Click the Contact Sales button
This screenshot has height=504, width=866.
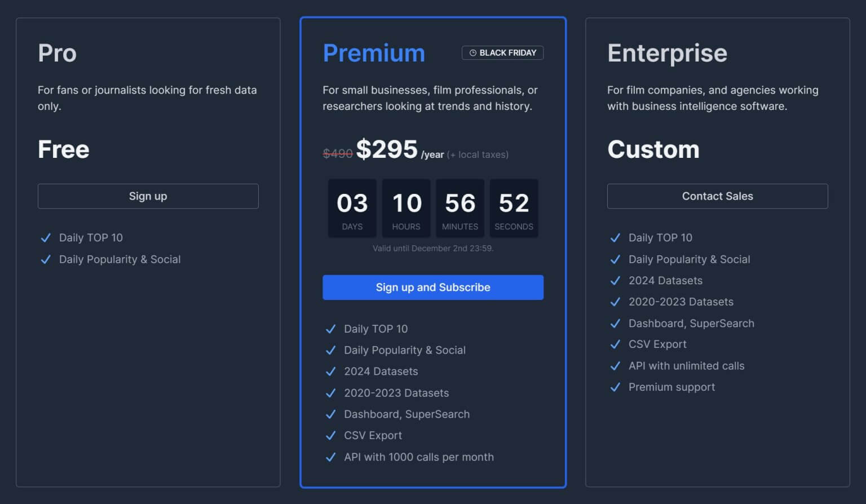(717, 196)
